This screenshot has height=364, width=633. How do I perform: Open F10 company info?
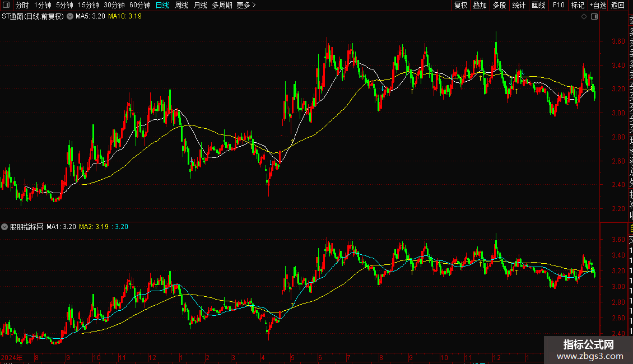tap(558, 5)
